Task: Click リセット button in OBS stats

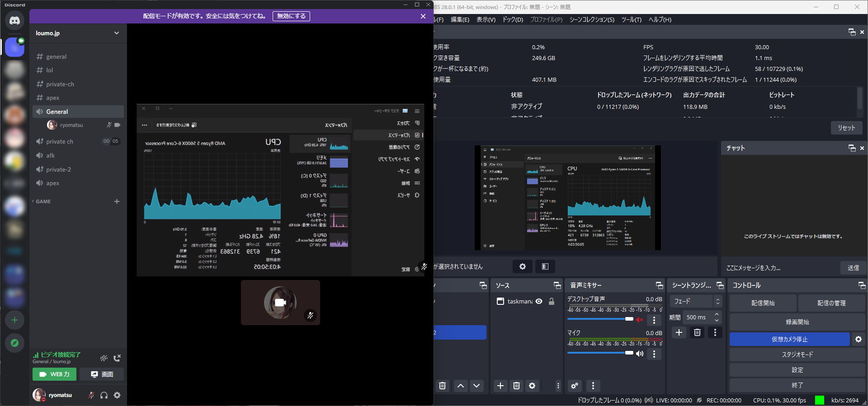Action: [x=846, y=128]
